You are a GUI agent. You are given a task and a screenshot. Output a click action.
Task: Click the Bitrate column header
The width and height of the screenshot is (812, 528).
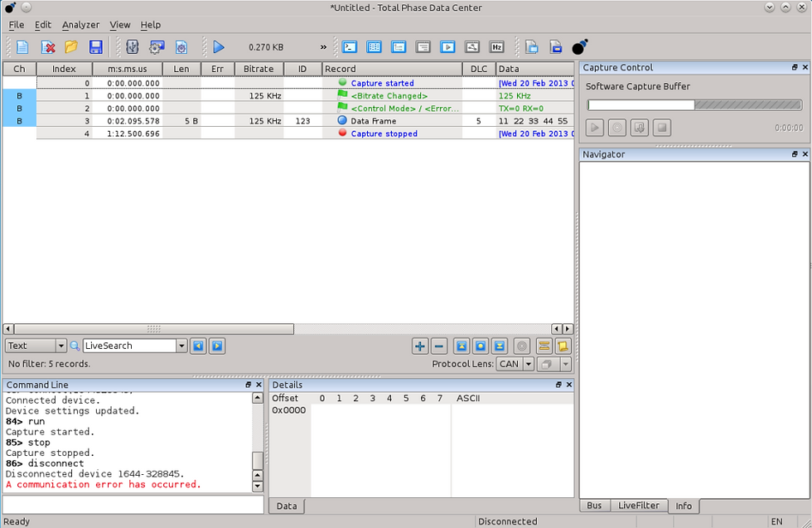pos(259,69)
